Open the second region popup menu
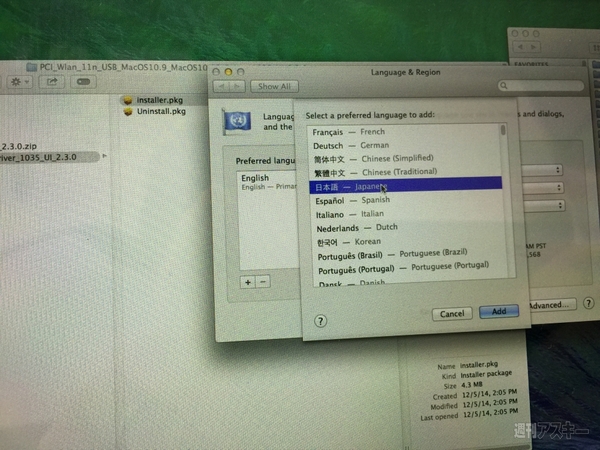Viewport: 600px width, 450px height. coord(544,188)
